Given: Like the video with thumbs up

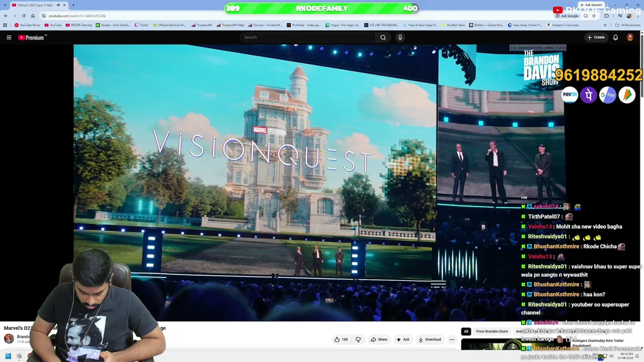Looking at the screenshot, I should pyautogui.click(x=341, y=339).
